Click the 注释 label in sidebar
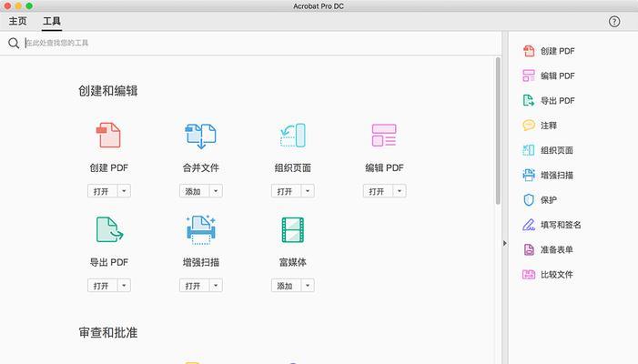Viewport: 638px width, 364px height. tap(549, 126)
